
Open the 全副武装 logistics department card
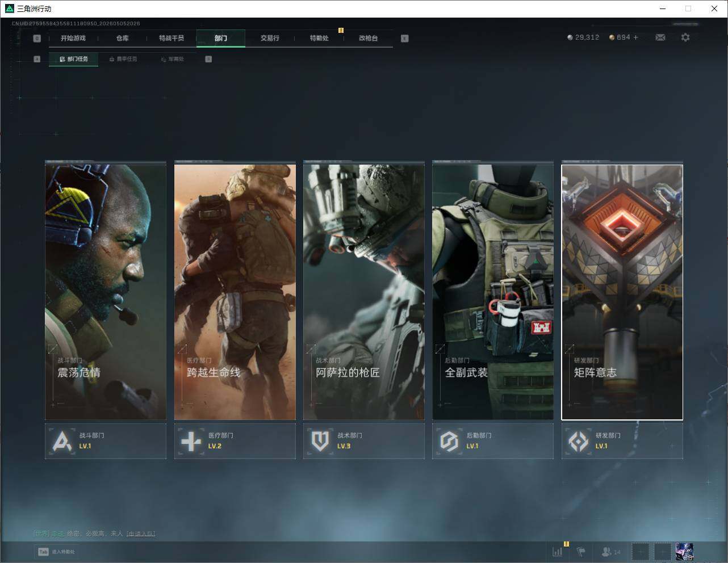[493, 292]
